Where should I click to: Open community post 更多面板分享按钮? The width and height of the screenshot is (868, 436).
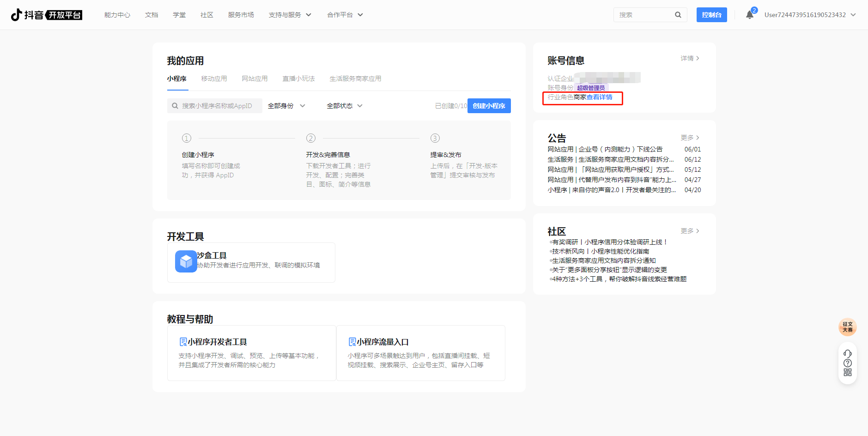click(x=609, y=270)
